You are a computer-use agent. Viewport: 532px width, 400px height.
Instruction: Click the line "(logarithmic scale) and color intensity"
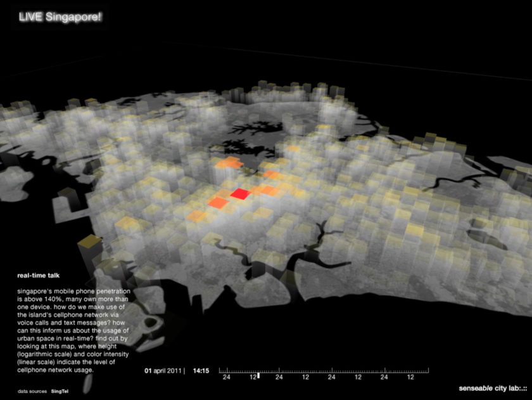(x=73, y=354)
